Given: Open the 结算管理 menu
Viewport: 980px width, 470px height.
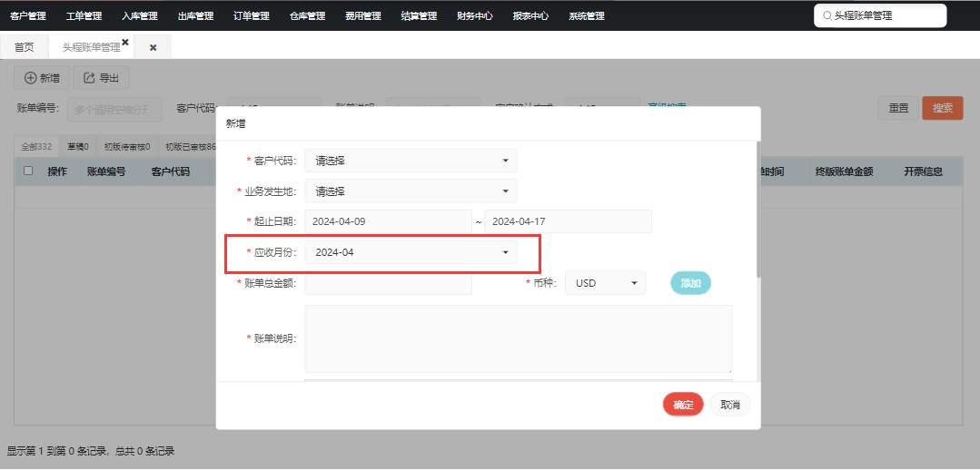Looking at the screenshot, I should point(419,16).
